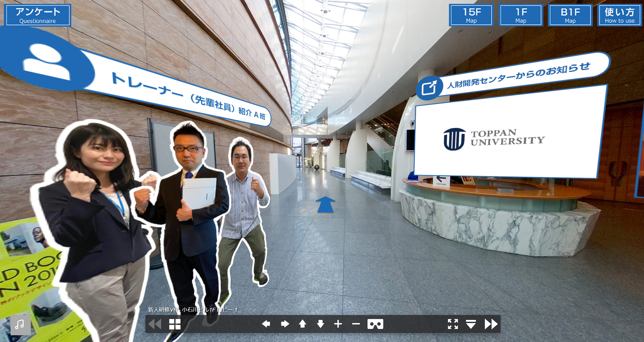
Task: Toggle background music
Action: (x=20, y=325)
